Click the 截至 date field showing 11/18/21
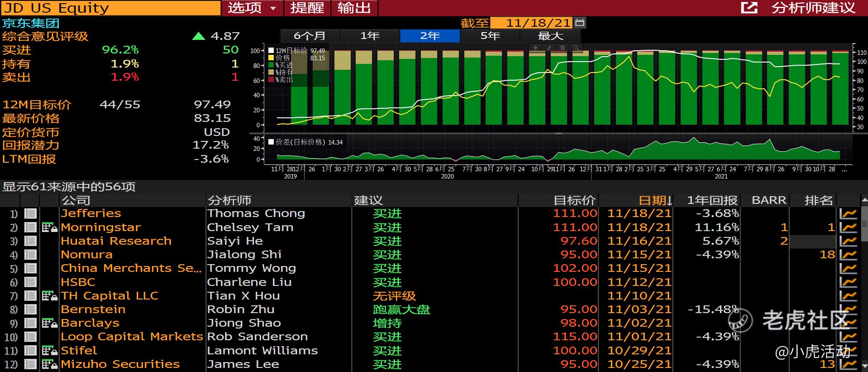The image size is (868, 372). coord(532,23)
